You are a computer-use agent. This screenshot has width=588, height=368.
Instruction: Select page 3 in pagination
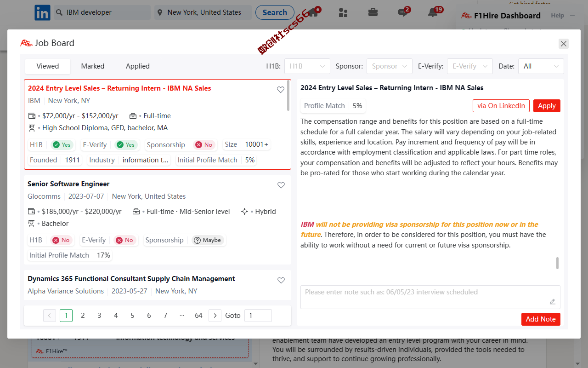tap(99, 316)
